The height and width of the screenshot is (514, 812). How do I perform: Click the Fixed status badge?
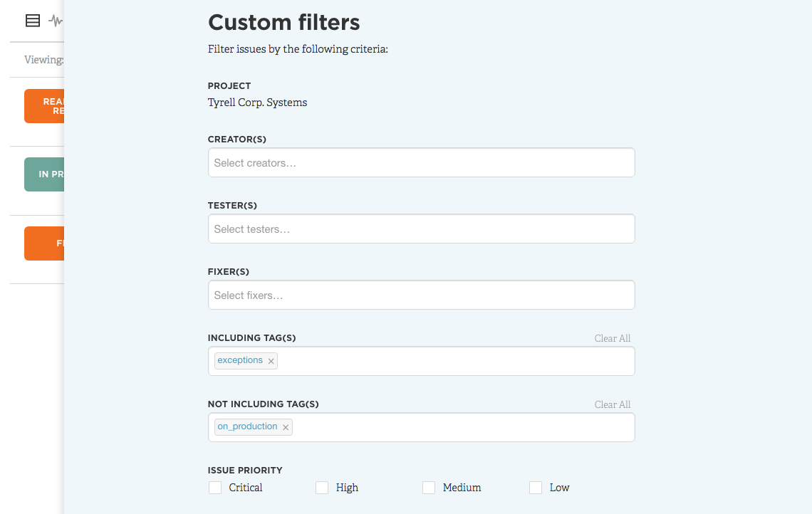click(44, 243)
